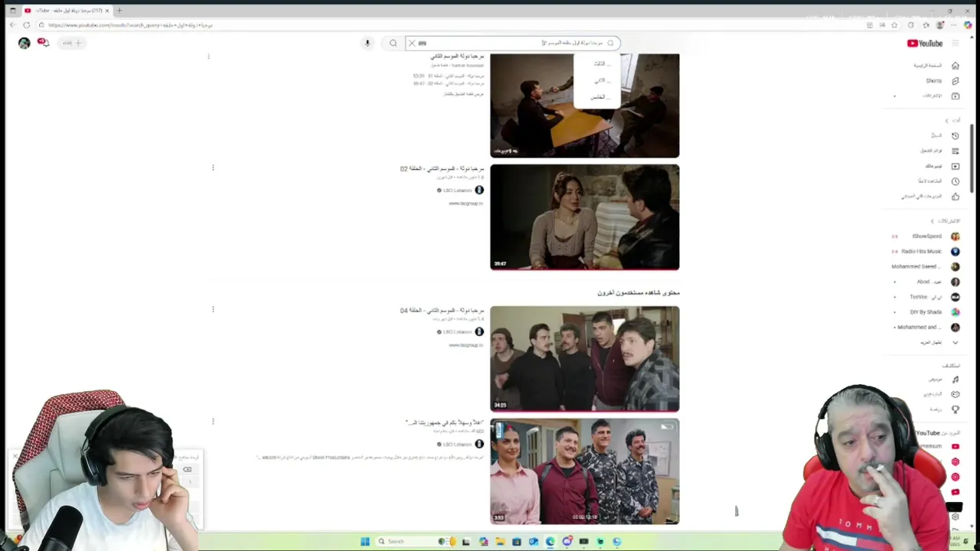Open the Radio Hits Music channel

pos(926,251)
